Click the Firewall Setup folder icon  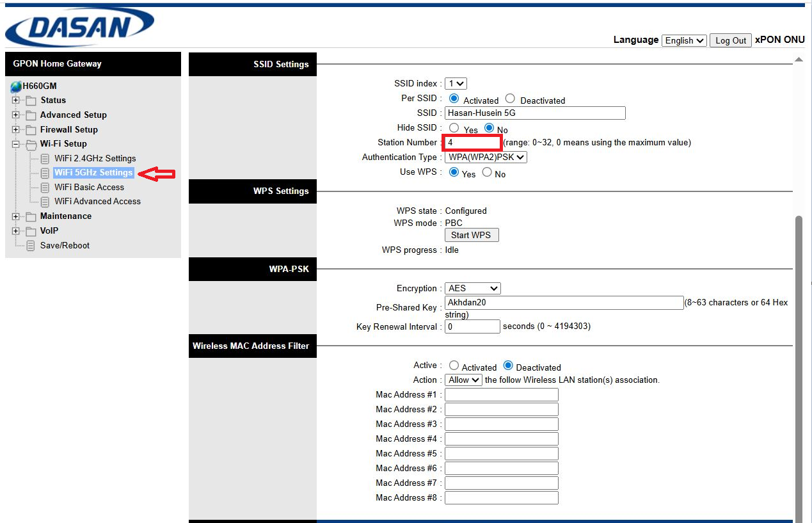click(31, 130)
